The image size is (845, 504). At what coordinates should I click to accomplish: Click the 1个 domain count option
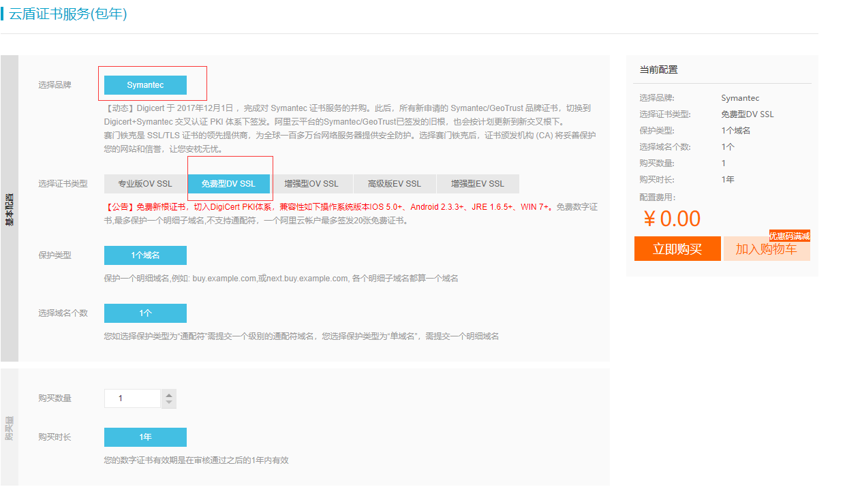tap(145, 313)
